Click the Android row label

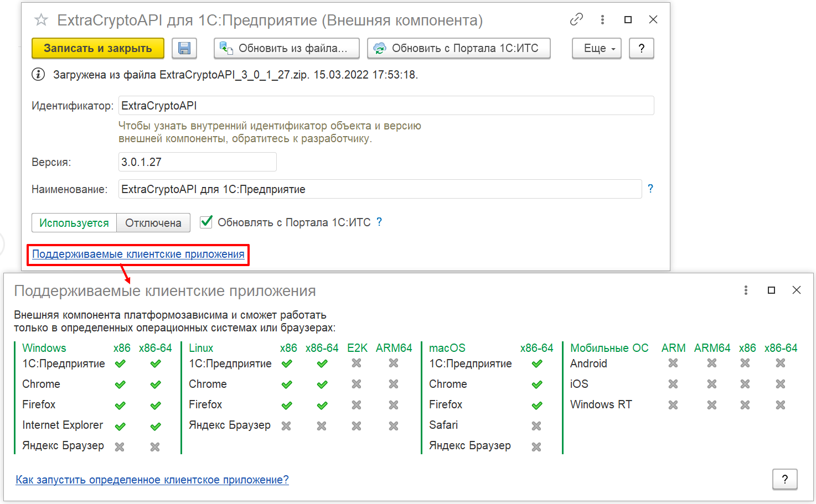pyautogui.click(x=588, y=363)
